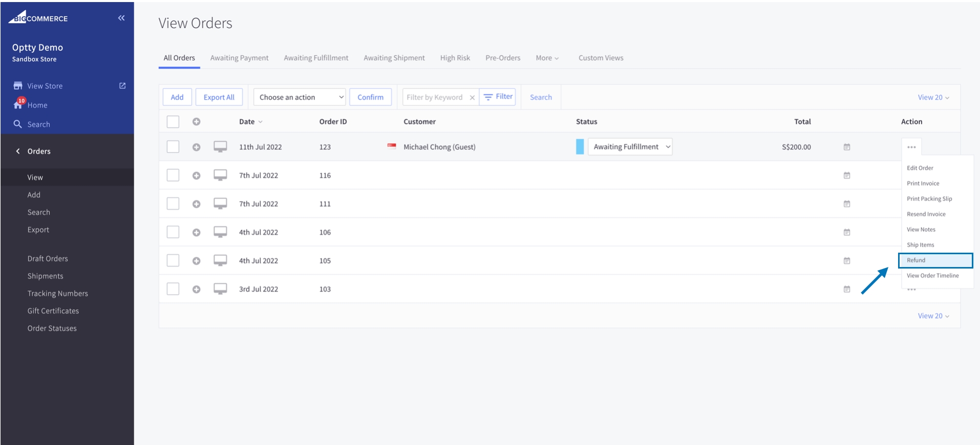Open notes icon for order 116

pos(846,175)
